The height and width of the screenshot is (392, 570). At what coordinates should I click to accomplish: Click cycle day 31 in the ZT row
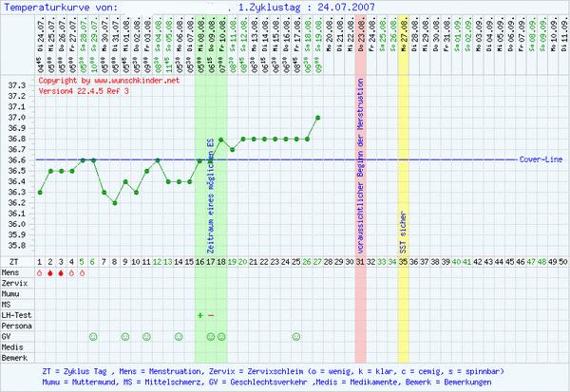click(360, 260)
